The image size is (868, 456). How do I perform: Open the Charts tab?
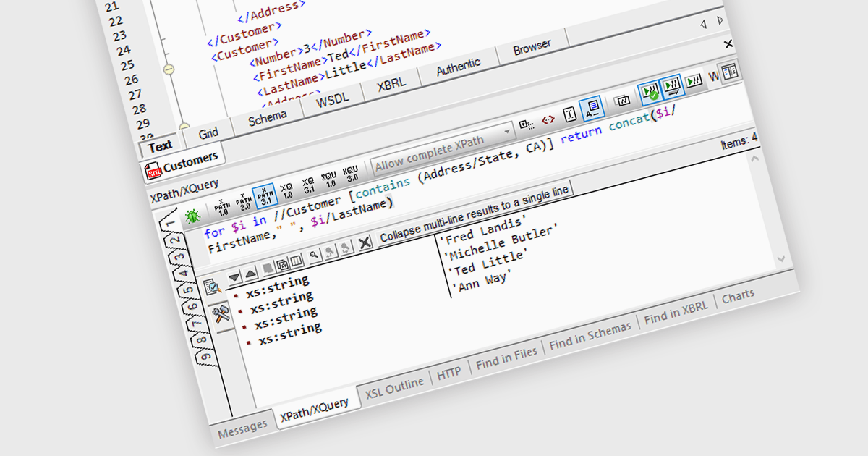point(737,296)
